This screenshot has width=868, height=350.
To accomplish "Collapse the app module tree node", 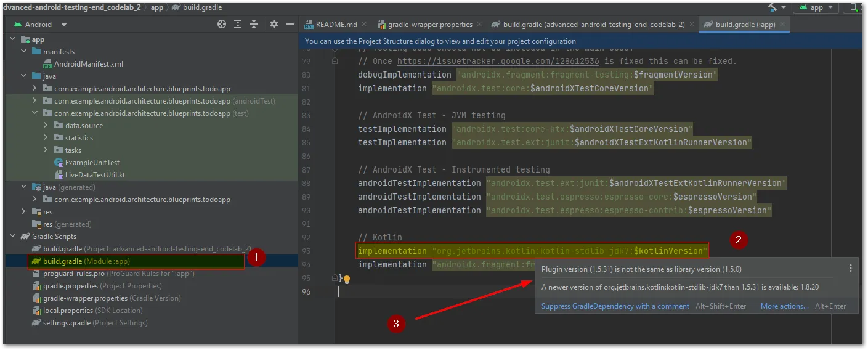I will (13, 39).
